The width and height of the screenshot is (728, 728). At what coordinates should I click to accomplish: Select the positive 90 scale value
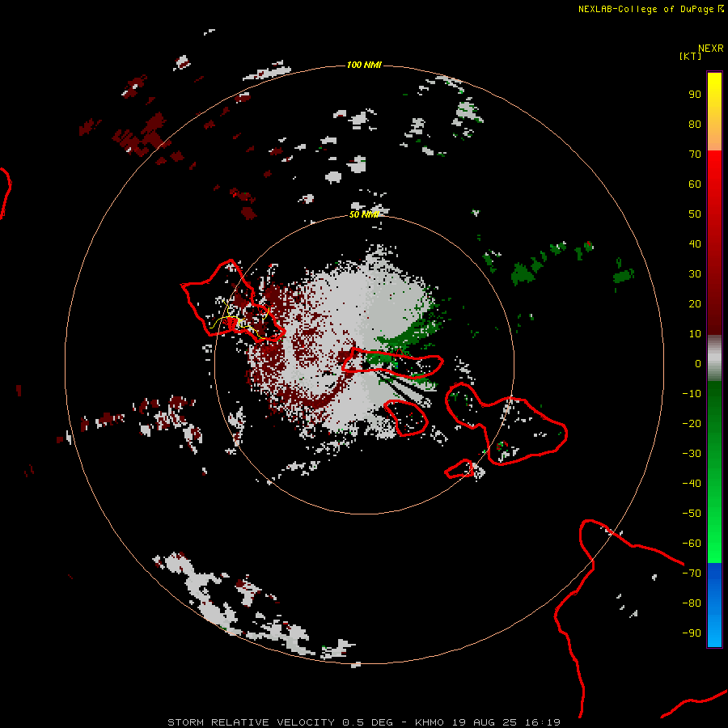695,95
